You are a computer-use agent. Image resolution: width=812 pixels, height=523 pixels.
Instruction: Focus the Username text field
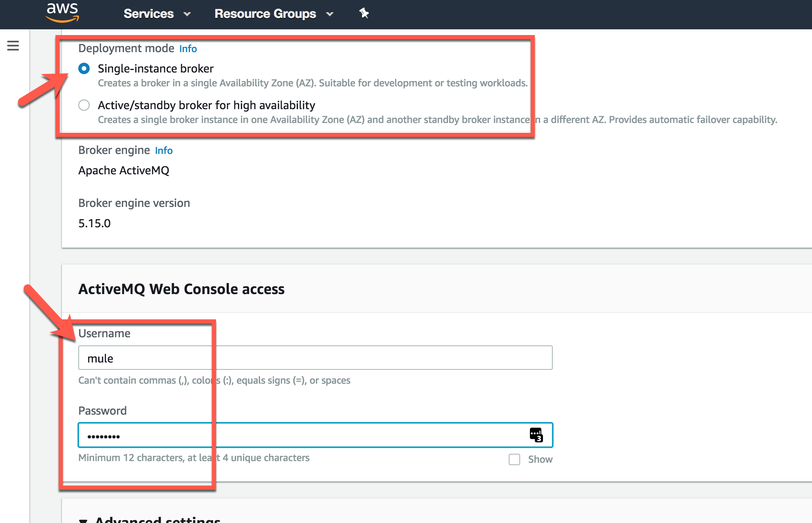[315, 358]
